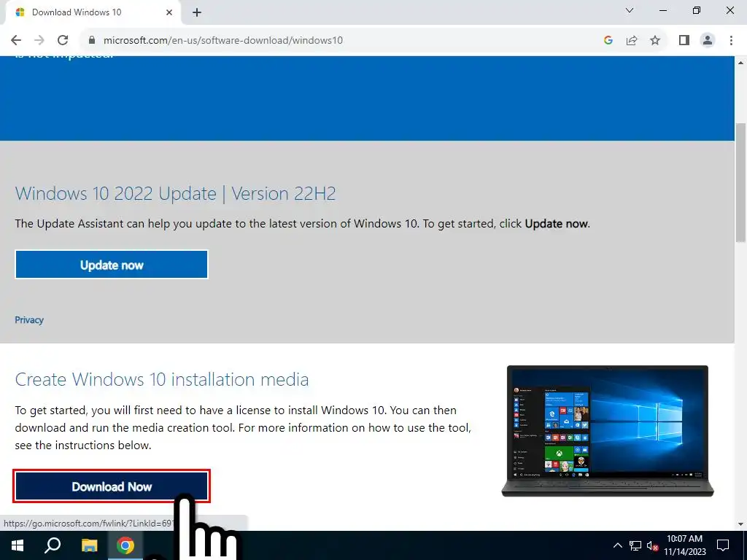
Task: Open the Google icon in address bar
Action: (608, 41)
